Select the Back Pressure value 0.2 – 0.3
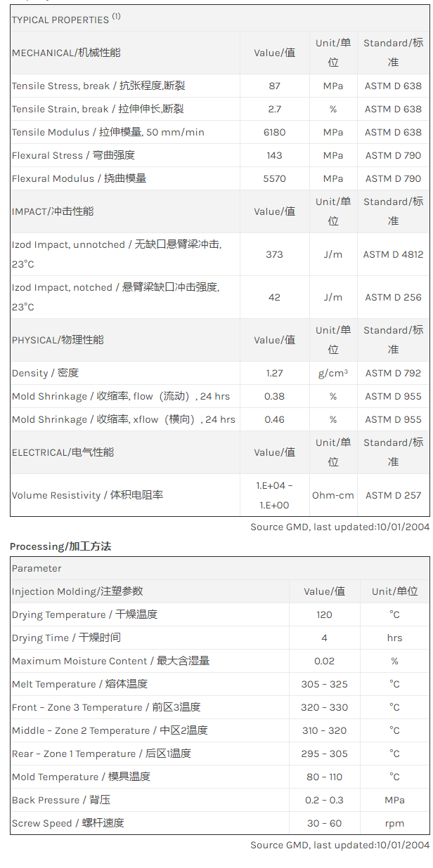Viewport: 433px width, 868px height. coord(324,800)
